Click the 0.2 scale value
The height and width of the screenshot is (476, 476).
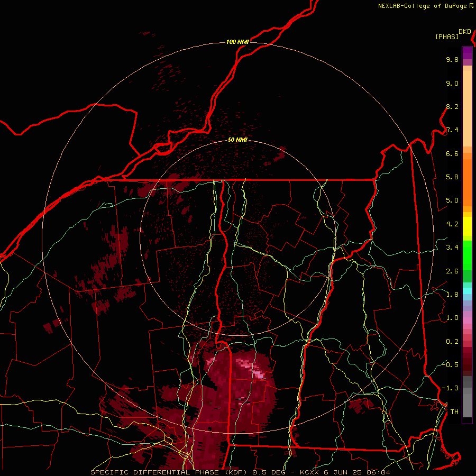point(452,342)
